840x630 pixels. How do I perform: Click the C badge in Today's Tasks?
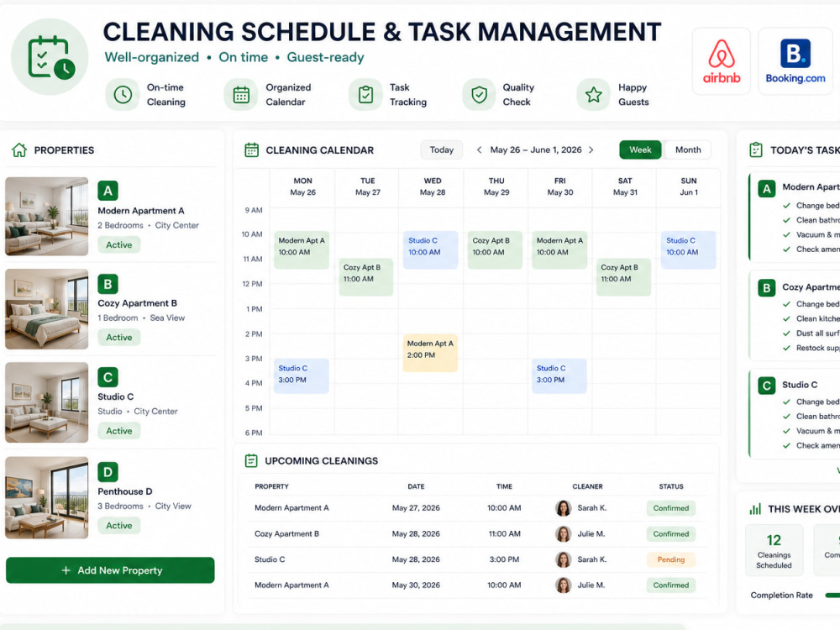pyautogui.click(x=767, y=386)
